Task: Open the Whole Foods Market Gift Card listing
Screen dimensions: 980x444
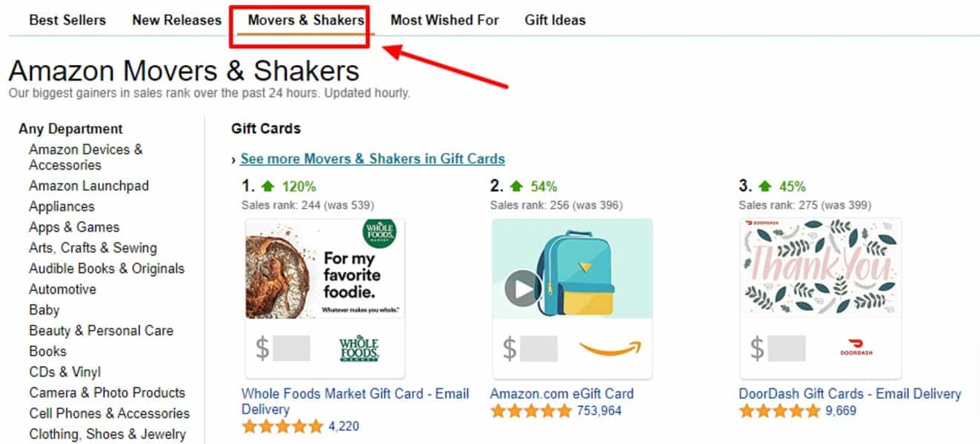Action: (x=355, y=394)
